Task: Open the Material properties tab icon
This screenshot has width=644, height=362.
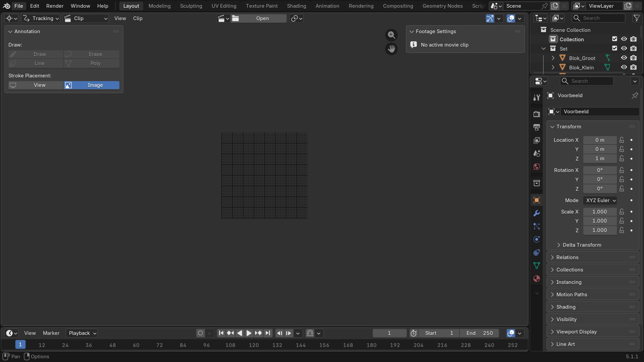Action: pos(537,279)
